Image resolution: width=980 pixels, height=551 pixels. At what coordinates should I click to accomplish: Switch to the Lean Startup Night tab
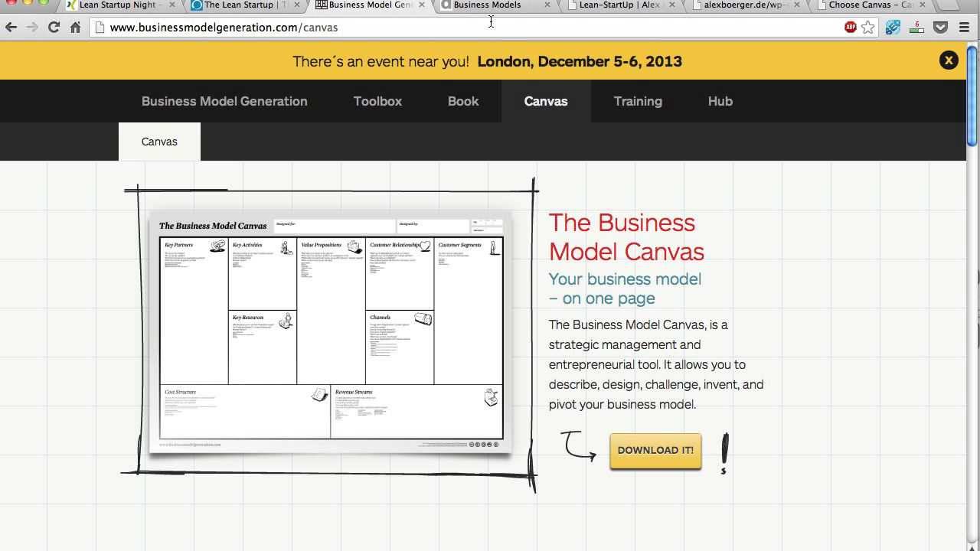click(x=119, y=5)
